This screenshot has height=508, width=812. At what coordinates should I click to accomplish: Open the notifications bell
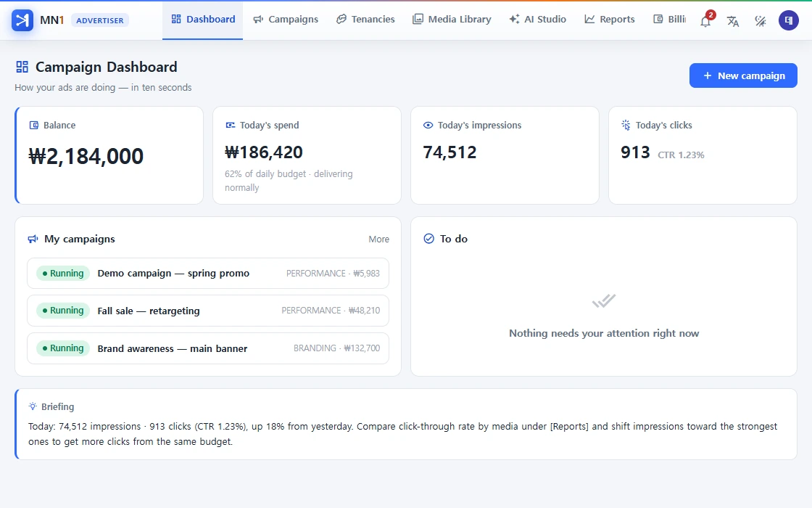[x=705, y=21]
